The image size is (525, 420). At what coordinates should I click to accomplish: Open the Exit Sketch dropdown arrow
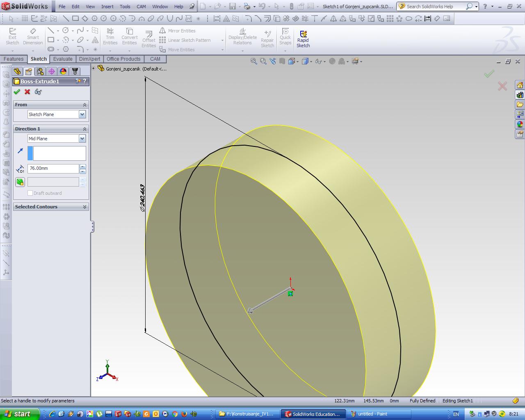click(12, 51)
